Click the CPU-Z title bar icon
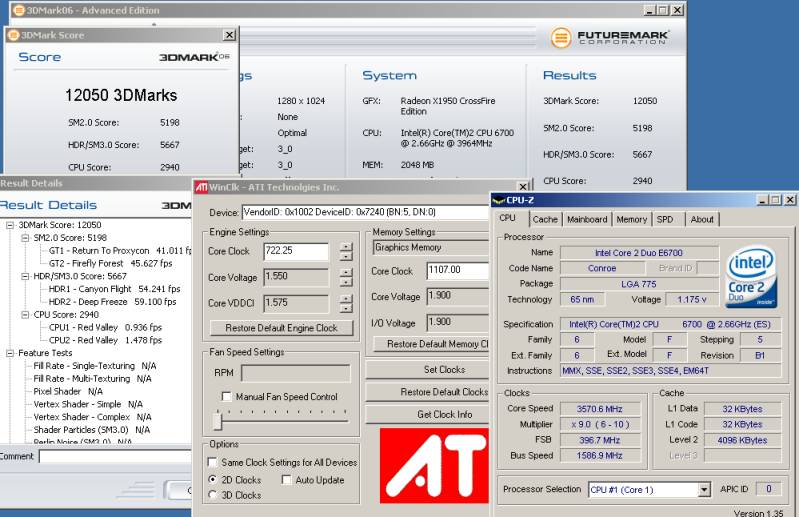The width and height of the screenshot is (799, 517). (498, 200)
